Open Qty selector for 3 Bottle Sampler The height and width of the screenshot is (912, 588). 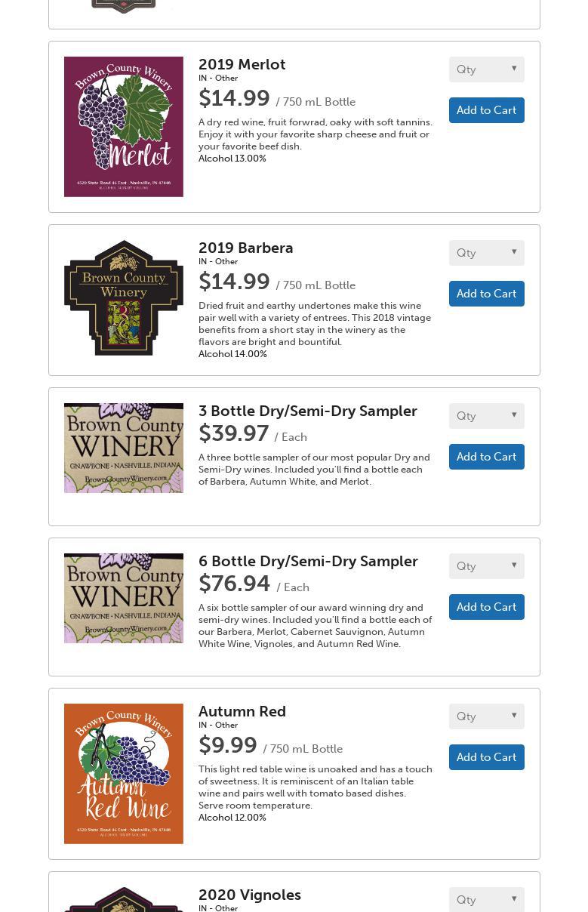coord(487,416)
